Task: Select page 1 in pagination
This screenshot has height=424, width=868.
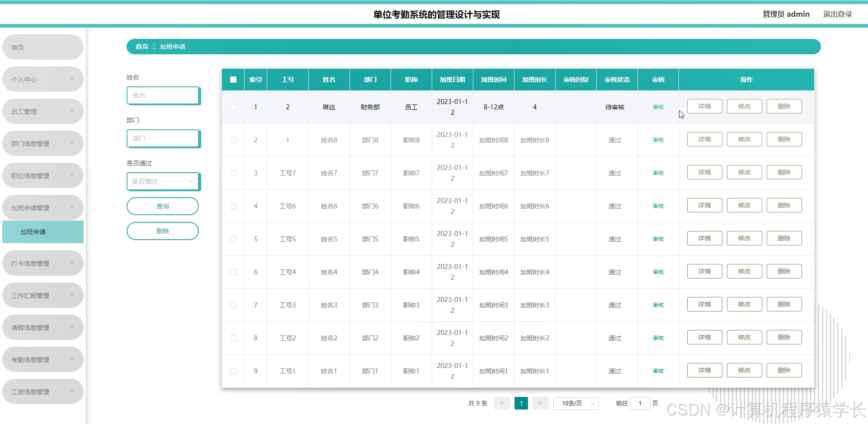Action: point(521,403)
